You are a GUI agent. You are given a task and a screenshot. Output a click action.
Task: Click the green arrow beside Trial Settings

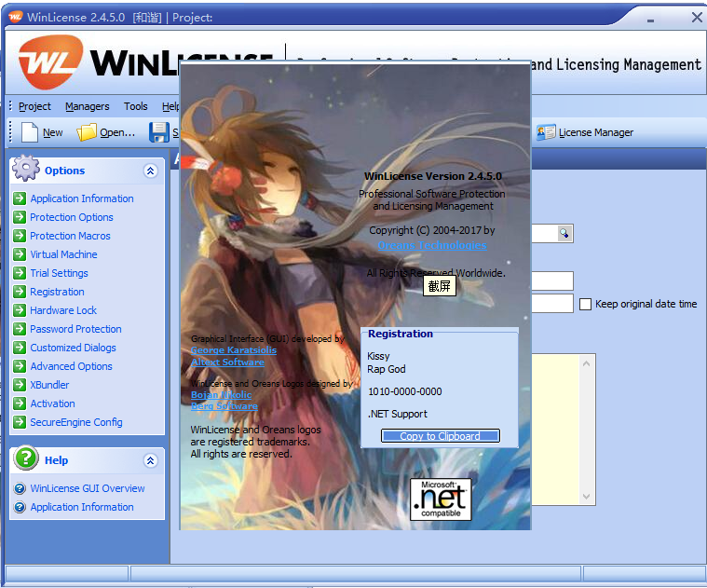point(20,273)
